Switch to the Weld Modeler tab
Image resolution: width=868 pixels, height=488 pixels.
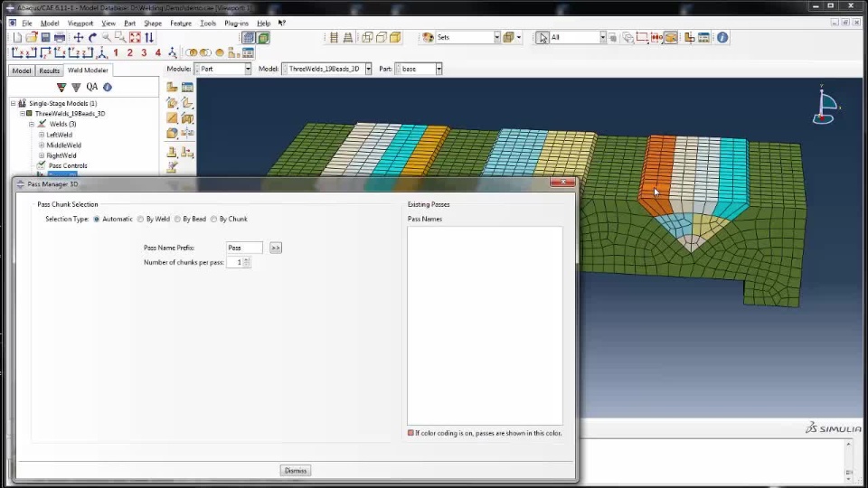pyautogui.click(x=88, y=70)
